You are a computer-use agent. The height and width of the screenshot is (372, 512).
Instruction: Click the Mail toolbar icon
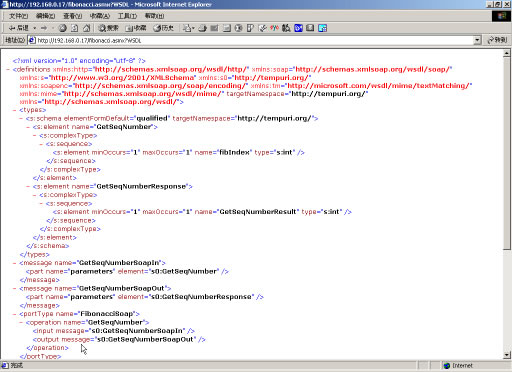pyautogui.click(x=188, y=28)
